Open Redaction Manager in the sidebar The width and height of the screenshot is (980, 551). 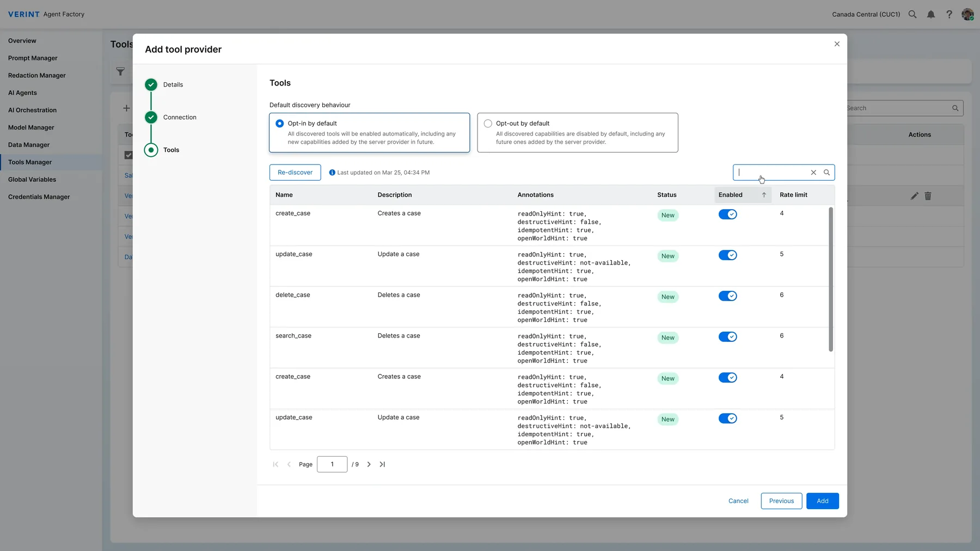(x=37, y=76)
